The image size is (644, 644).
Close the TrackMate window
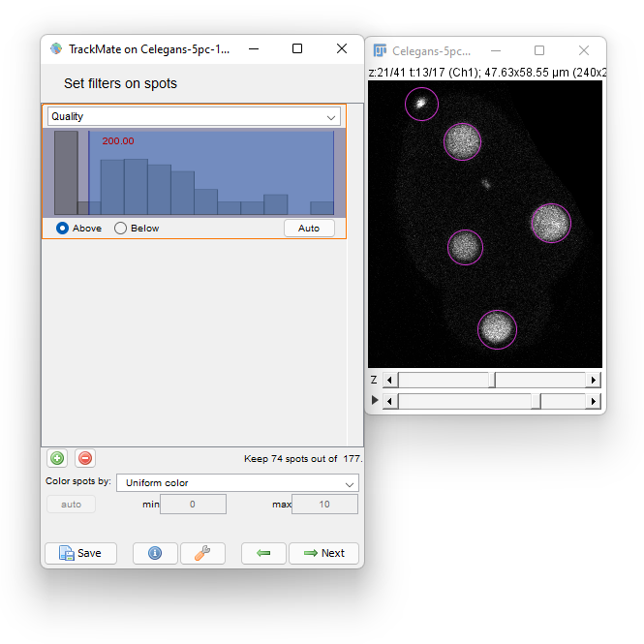click(342, 48)
